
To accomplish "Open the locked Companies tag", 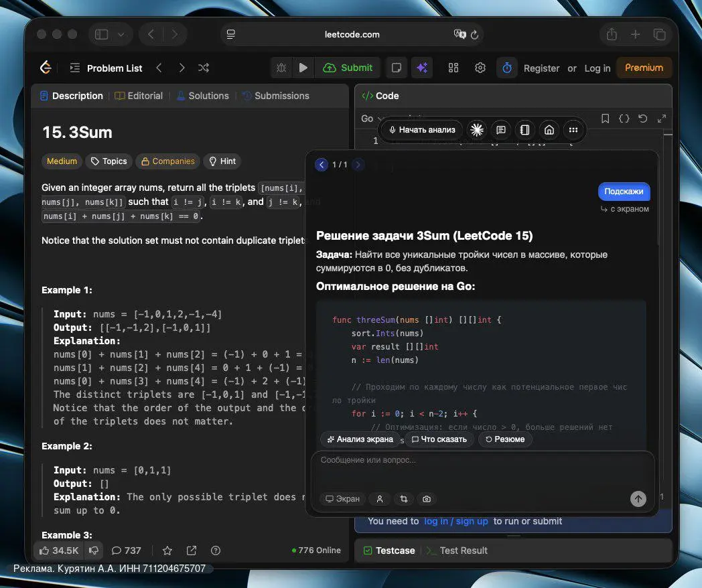I will (x=168, y=161).
